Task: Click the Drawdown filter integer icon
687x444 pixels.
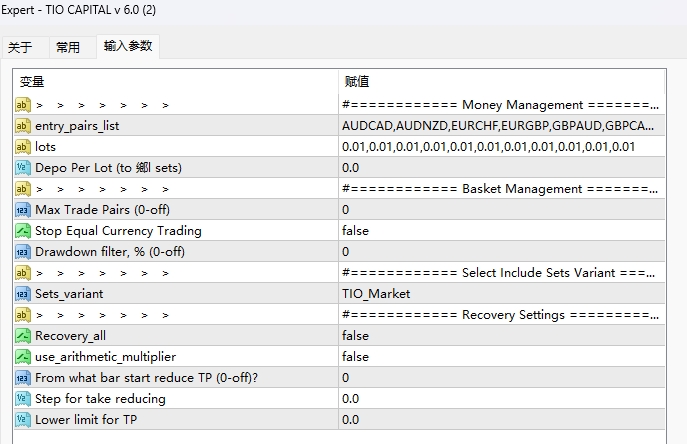Action: (22, 252)
